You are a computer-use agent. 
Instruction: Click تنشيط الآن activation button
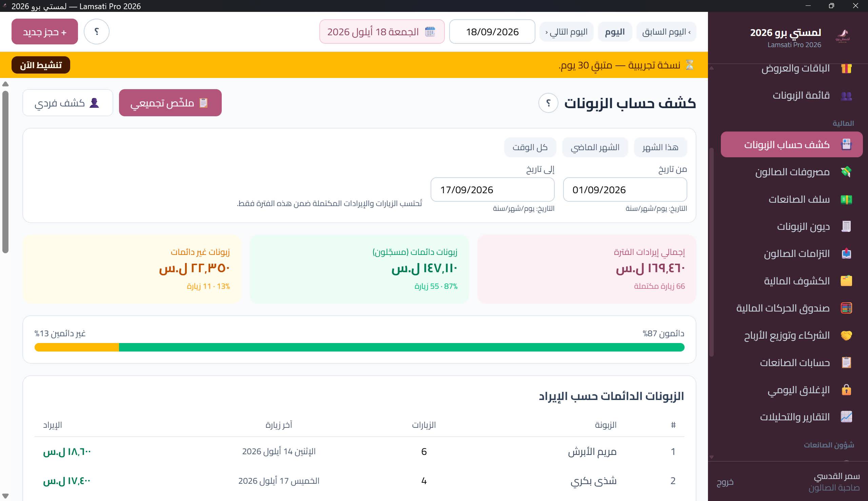(41, 65)
